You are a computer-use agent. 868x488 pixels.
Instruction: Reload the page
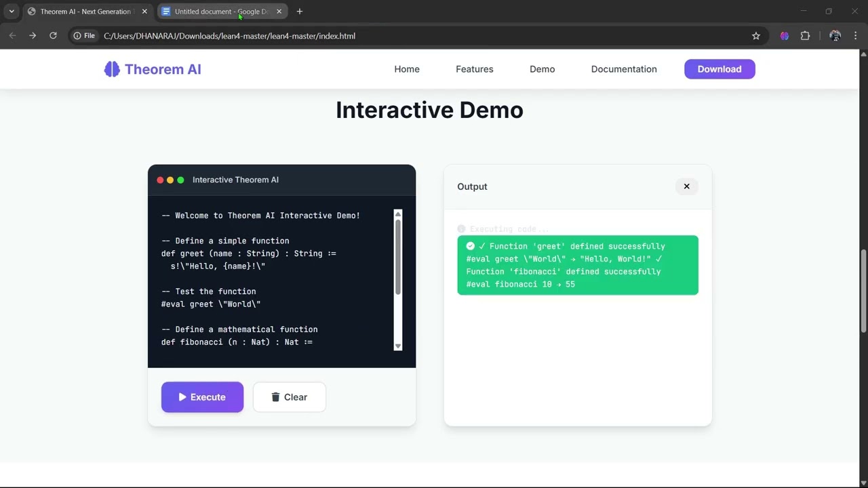coord(53,36)
